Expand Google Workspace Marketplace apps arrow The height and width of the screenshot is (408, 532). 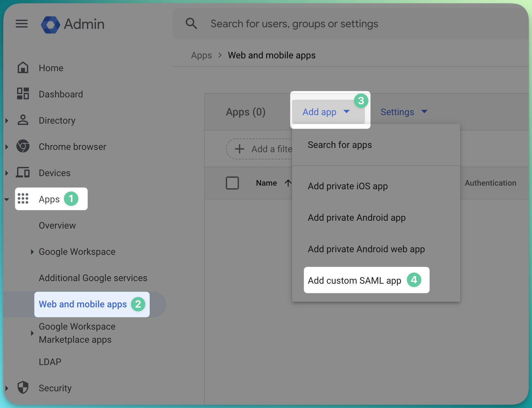(x=32, y=333)
